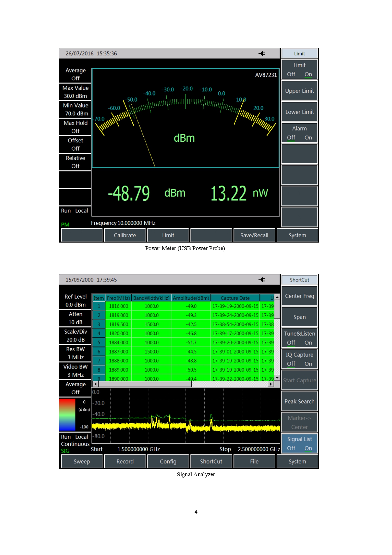This screenshot has height=555, width=392.
Task: Select Relative Off setting
Action: click(x=75, y=162)
